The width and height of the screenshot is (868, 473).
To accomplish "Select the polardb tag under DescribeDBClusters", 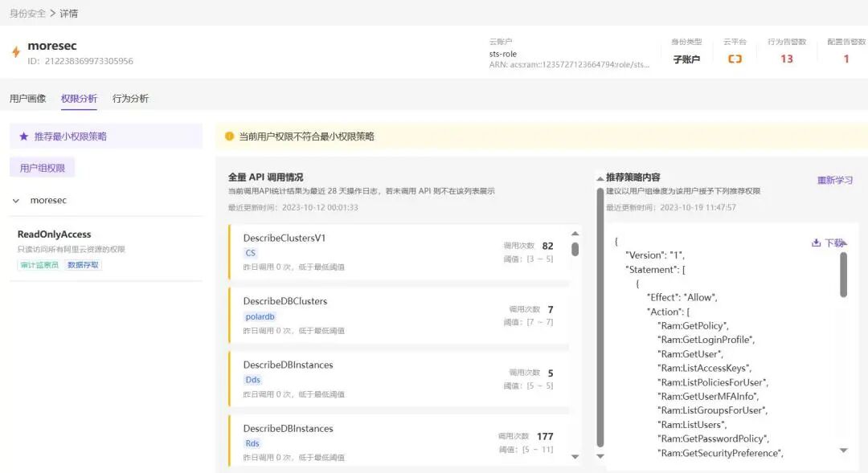I will click(258, 316).
